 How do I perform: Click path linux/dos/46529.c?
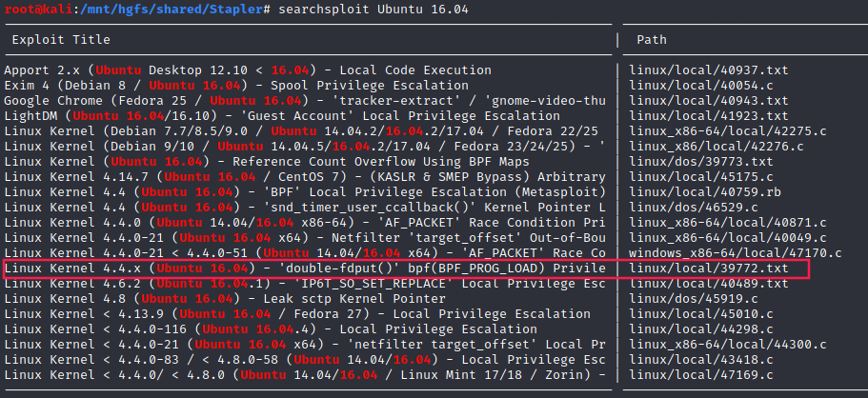694,207
